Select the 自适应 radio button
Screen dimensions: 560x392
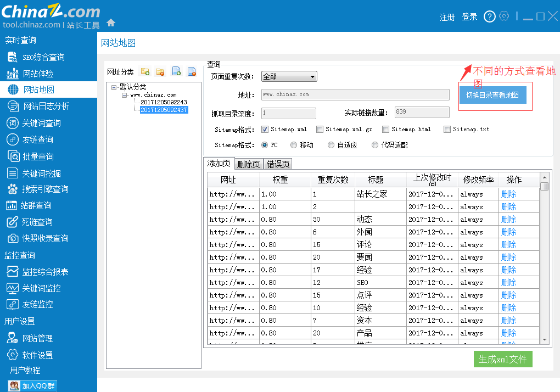coord(331,145)
